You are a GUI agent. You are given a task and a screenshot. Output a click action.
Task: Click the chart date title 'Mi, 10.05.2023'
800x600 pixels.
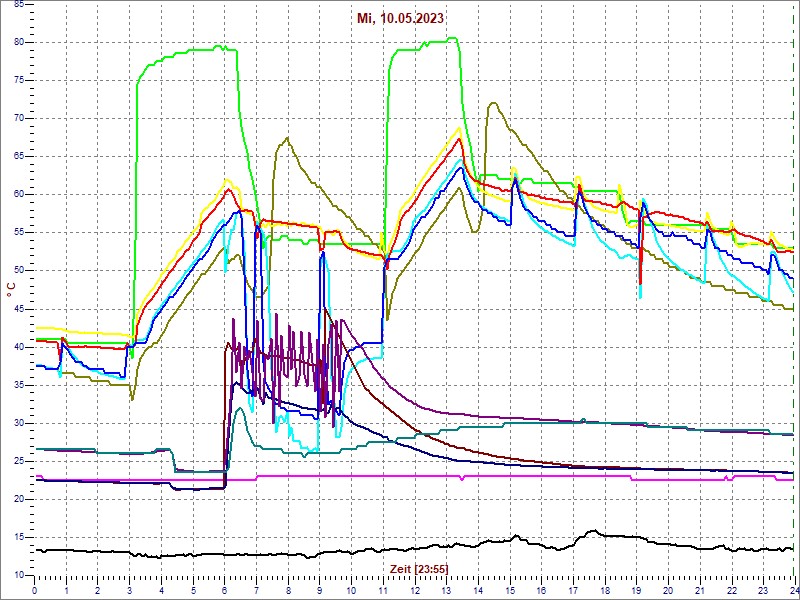click(400, 19)
